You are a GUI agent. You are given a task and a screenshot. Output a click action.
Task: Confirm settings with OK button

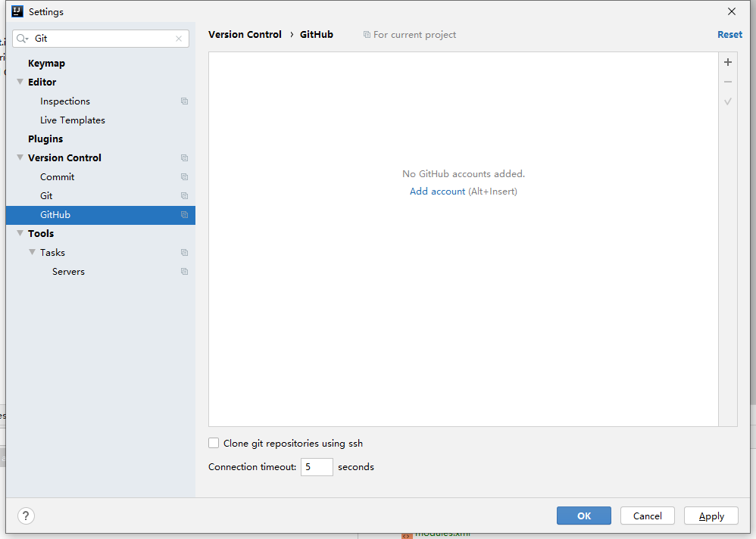(x=584, y=516)
